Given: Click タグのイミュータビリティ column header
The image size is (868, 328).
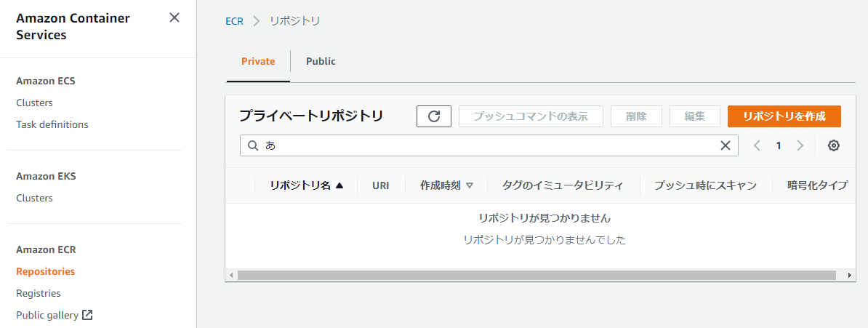Looking at the screenshot, I should click(x=563, y=185).
